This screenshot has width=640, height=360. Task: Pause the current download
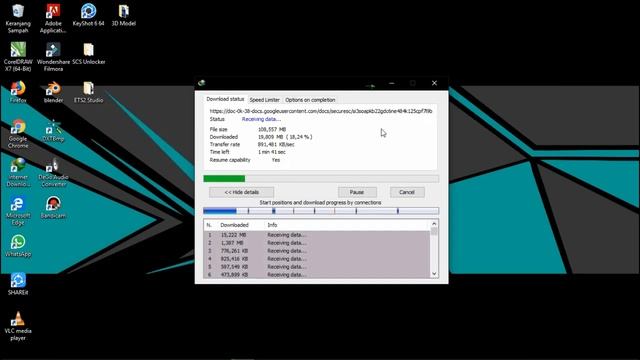[357, 192]
